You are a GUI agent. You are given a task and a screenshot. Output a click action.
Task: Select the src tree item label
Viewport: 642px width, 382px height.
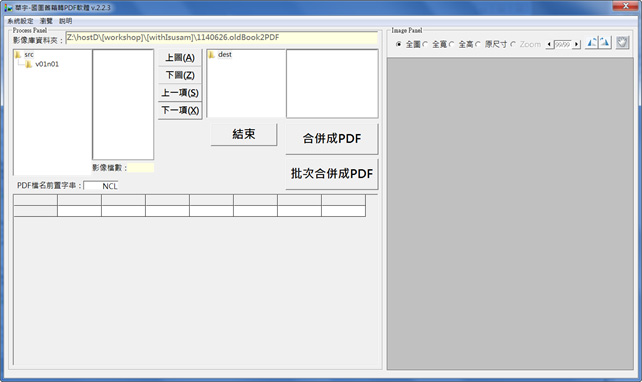click(x=29, y=54)
